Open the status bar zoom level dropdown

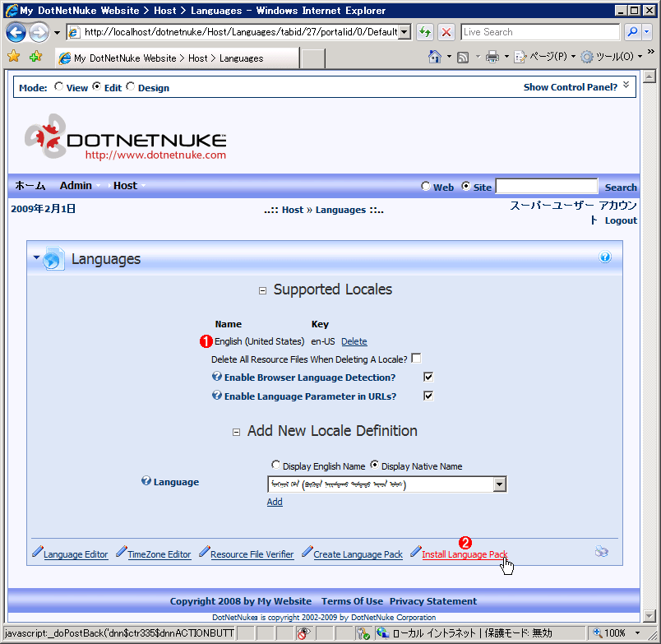(637, 632)
